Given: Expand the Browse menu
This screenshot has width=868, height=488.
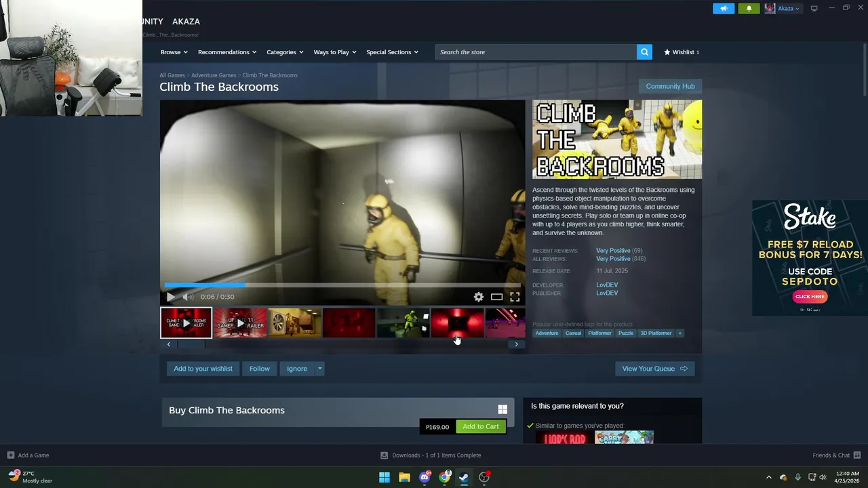Looking at the screenshot, I should pos(174,52).
